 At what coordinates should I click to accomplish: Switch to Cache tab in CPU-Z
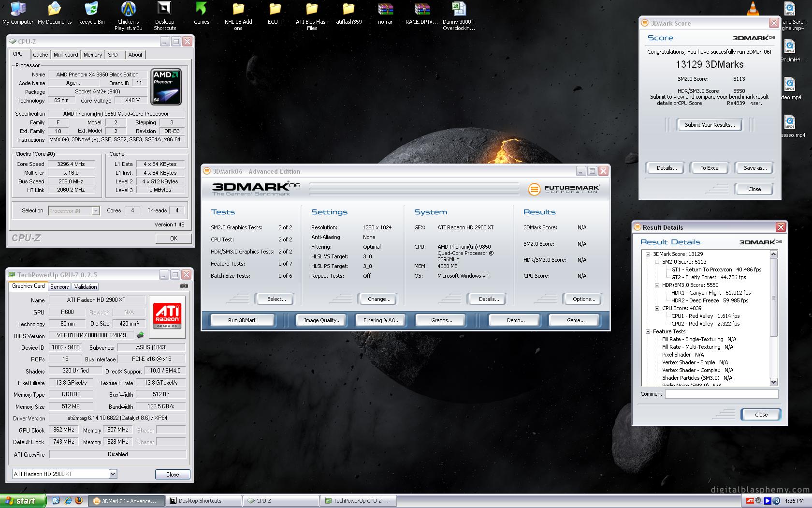coord(40,55)
